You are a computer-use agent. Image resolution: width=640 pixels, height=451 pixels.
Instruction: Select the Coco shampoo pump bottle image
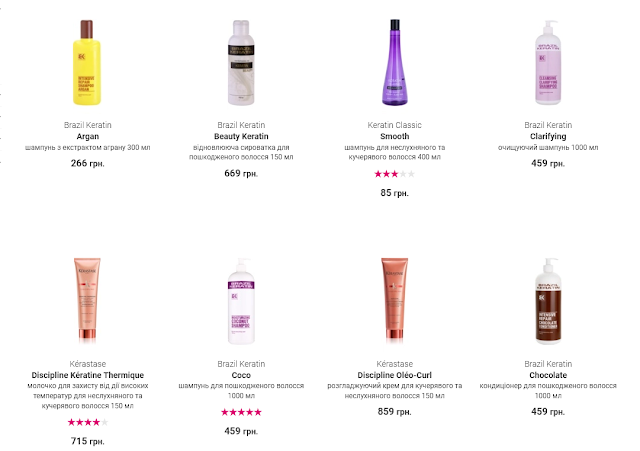click(x=241, y=301)
